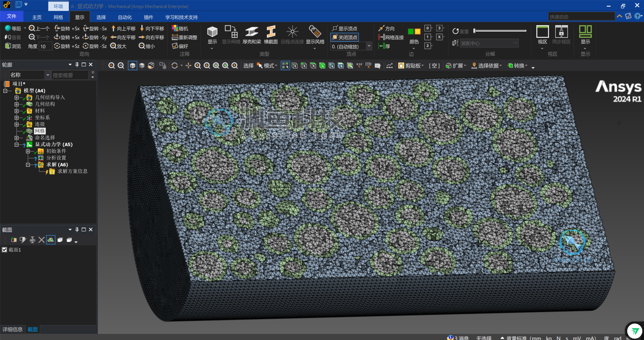Expand the 几何结构导入 tree node

pyautogui.click(x=16, y=97)
